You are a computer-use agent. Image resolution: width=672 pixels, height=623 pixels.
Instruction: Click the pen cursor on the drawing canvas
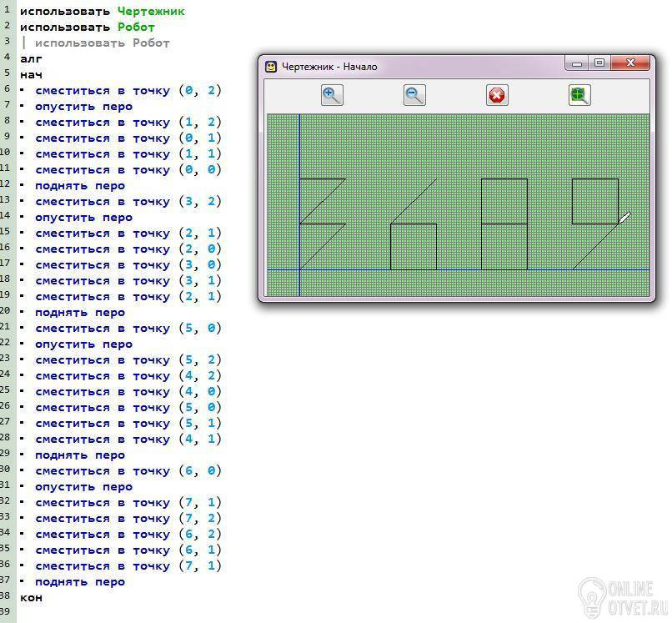click(x=624, y=217)
